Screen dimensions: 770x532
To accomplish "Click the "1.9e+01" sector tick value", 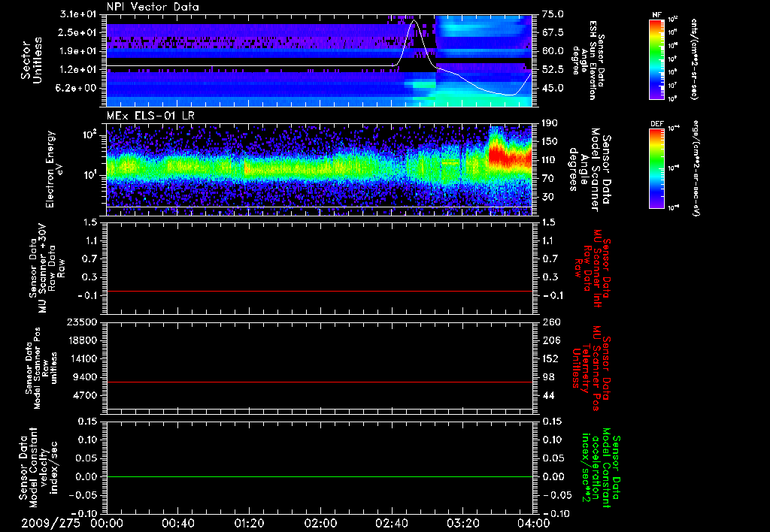I will tap(78, 51).
